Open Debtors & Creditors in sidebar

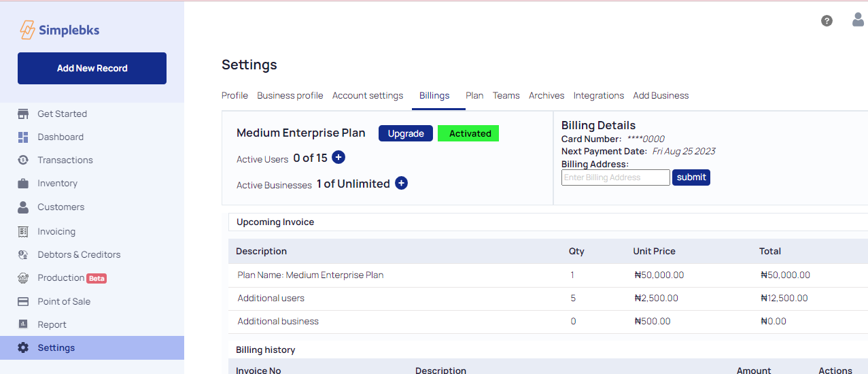click(79, 254)
